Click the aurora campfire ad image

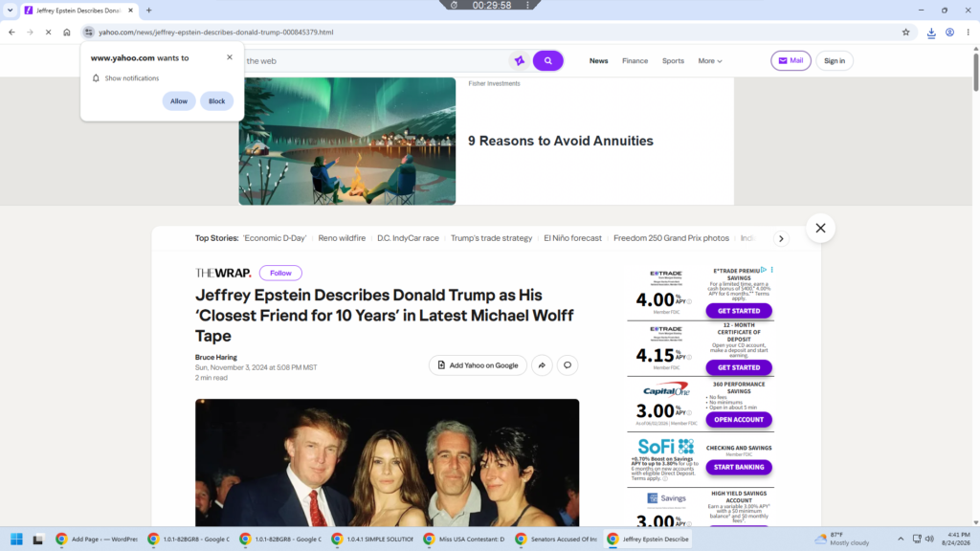point(346,142)
